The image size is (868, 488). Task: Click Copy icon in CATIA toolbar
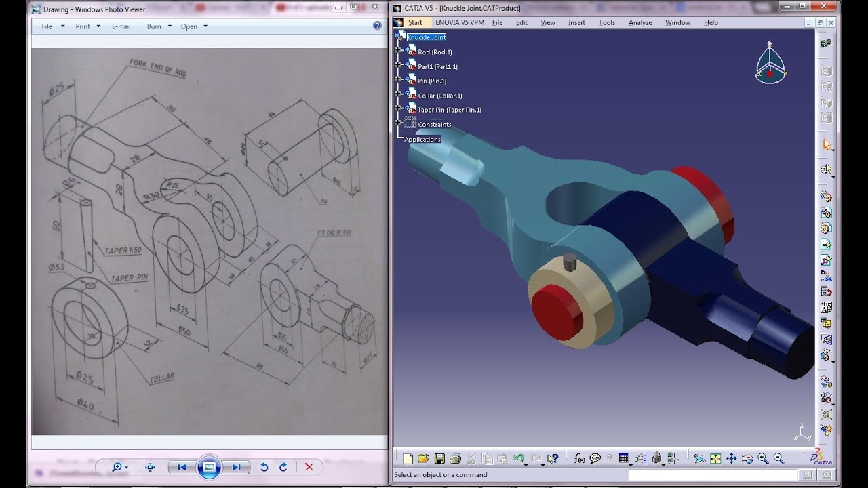(x=487, y=459)
